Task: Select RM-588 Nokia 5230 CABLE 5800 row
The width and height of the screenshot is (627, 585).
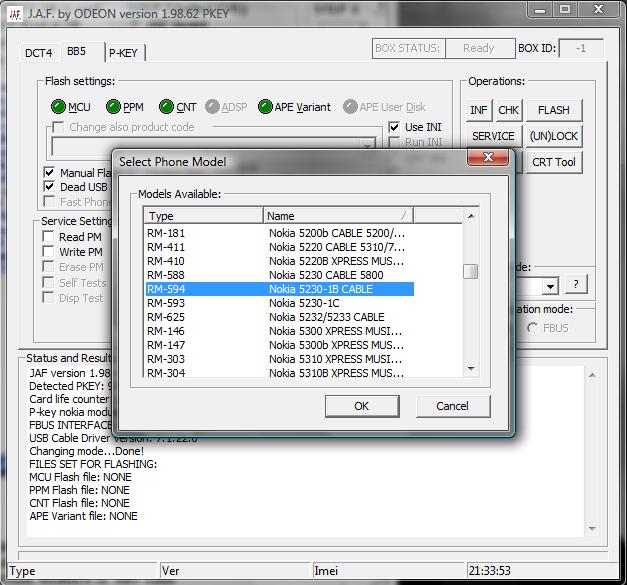Action: tap(280, 275)
